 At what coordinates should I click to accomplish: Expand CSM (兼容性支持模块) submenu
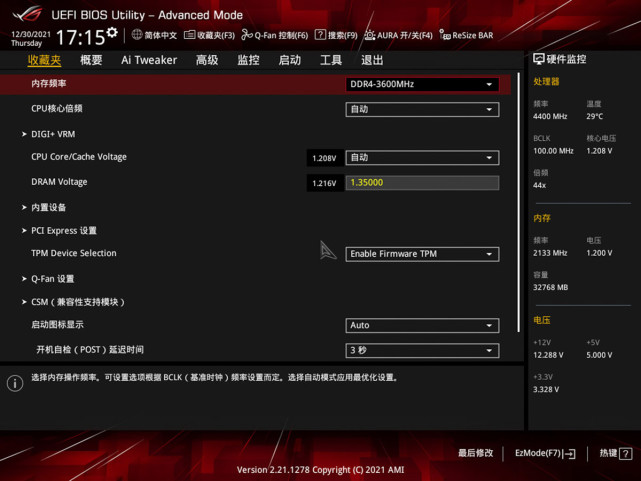pyautogui.click(x=78, y=302)
